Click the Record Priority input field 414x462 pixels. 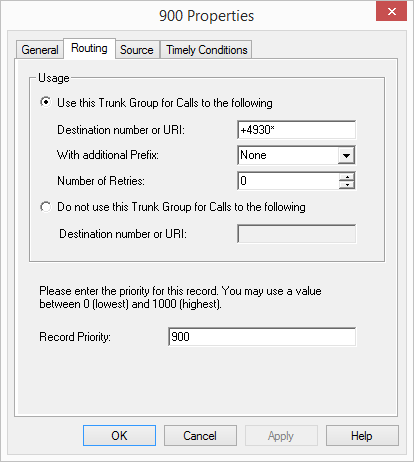(262, 337)
